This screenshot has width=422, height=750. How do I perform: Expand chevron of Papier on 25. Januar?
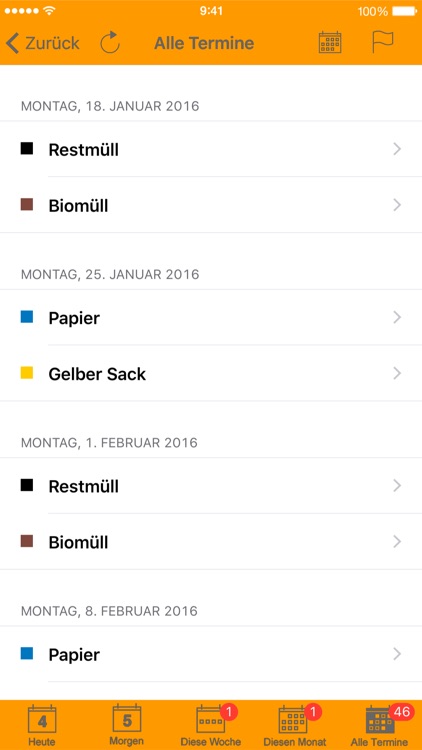[397, 317]
